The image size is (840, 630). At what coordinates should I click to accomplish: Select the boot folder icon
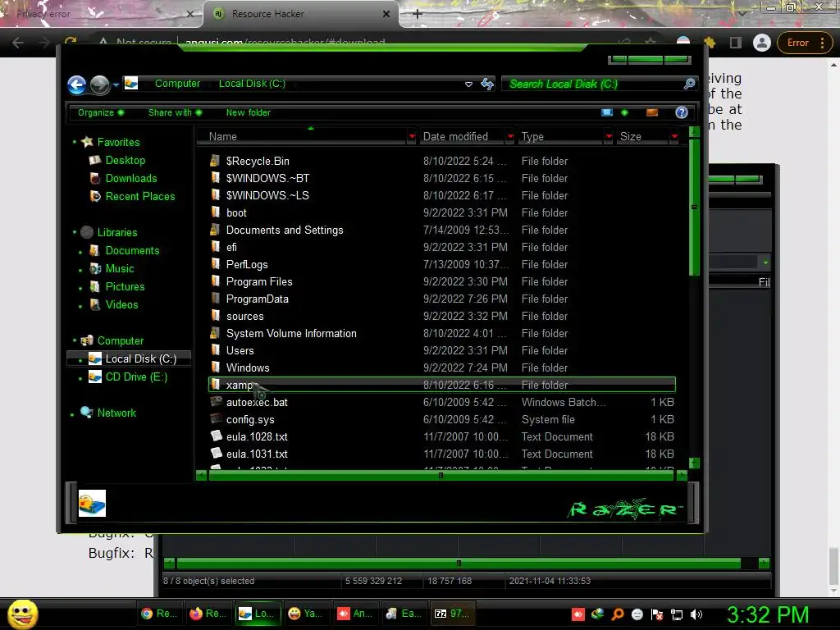(216, 212)
